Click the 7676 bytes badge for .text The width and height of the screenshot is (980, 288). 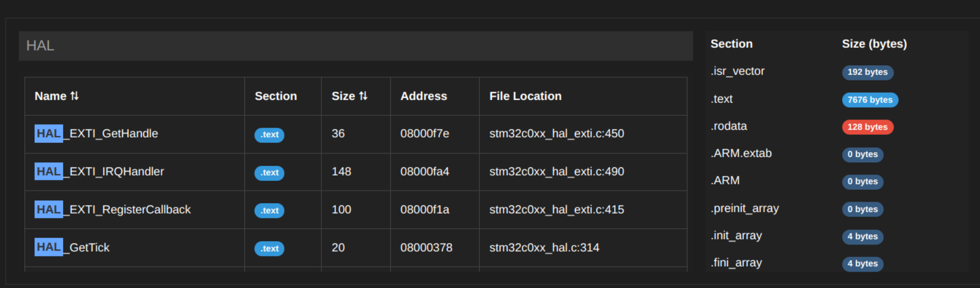(870, 100)
